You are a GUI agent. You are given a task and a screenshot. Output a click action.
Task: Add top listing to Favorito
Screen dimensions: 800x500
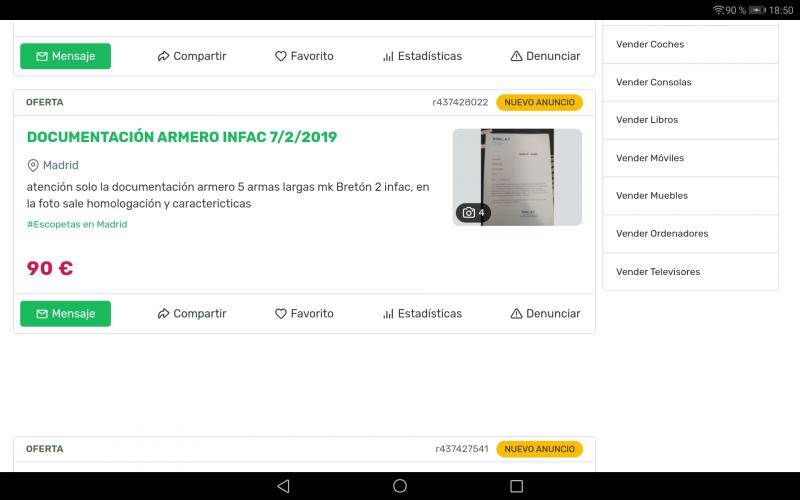click(x=304, y=56)
